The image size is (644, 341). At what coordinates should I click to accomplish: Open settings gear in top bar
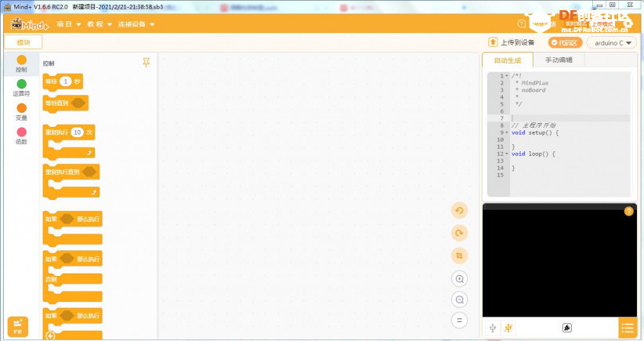click(x=629, y=24)
